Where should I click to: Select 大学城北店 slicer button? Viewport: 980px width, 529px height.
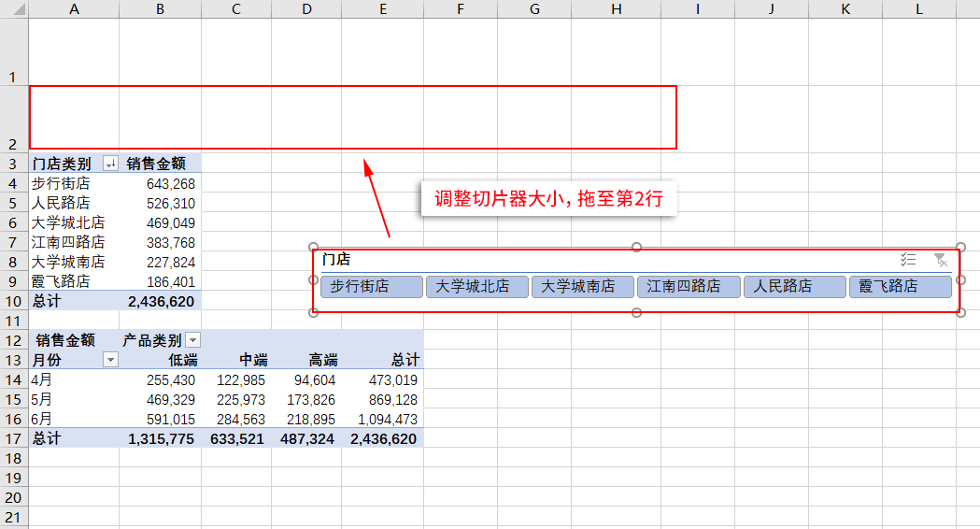477,286
